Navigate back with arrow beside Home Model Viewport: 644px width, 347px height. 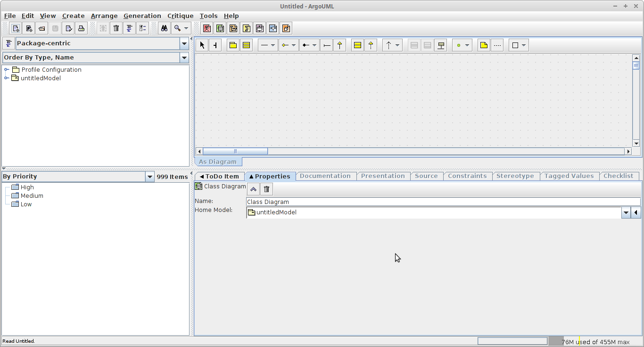[636, 212]
